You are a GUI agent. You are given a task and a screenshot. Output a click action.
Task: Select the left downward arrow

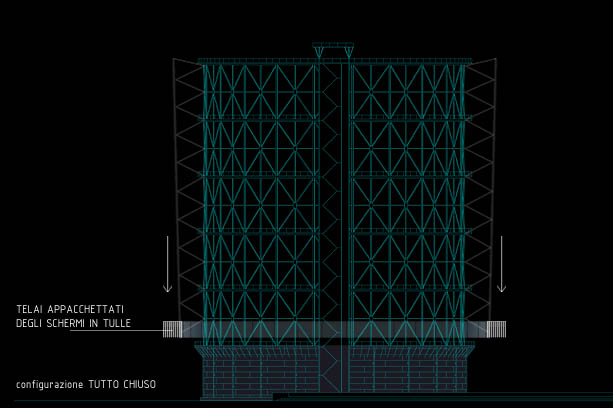click(x=167, y=265)
